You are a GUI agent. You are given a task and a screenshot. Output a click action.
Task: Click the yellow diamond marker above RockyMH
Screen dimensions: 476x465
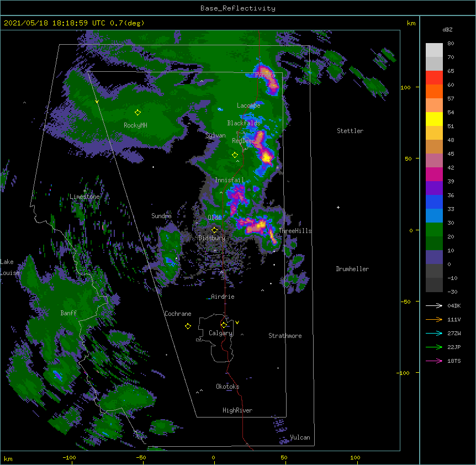click(137, 113)
